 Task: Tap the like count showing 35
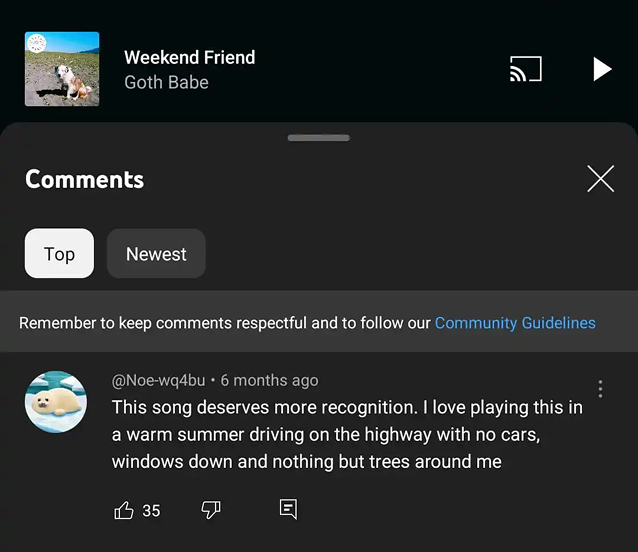pos(151,511)
